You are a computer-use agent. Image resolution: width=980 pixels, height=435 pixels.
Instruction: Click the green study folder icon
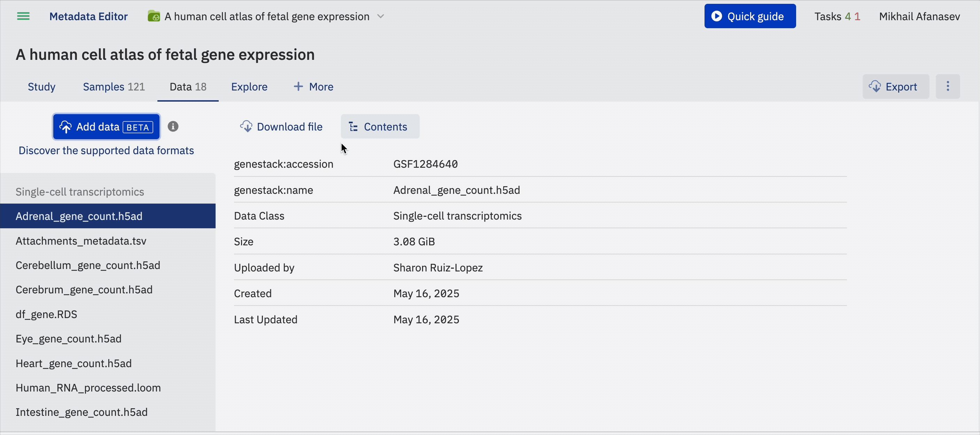coord(154,16)
